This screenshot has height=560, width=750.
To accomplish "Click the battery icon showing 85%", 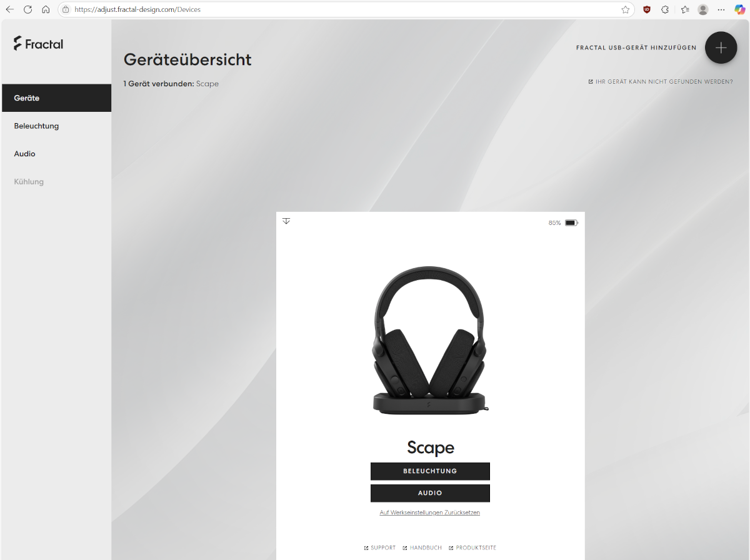I will [x=571, y=222].
